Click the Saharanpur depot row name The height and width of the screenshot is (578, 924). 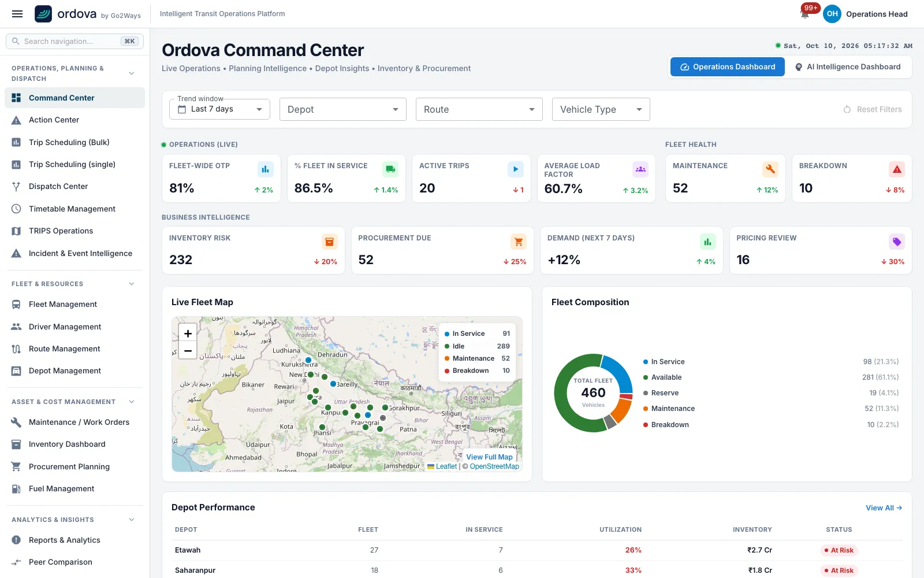point(195,570)
